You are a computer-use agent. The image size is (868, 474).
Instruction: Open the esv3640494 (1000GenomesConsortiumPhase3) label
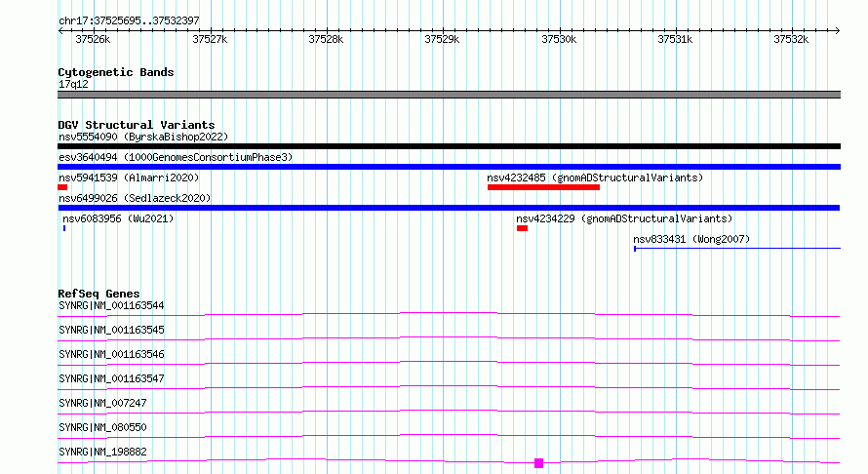pos(176,157)
